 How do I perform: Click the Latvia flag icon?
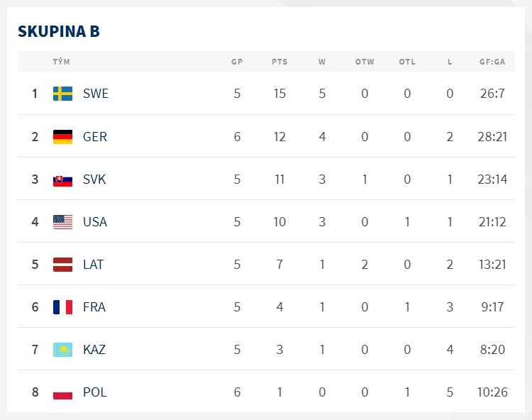[62, 265]
